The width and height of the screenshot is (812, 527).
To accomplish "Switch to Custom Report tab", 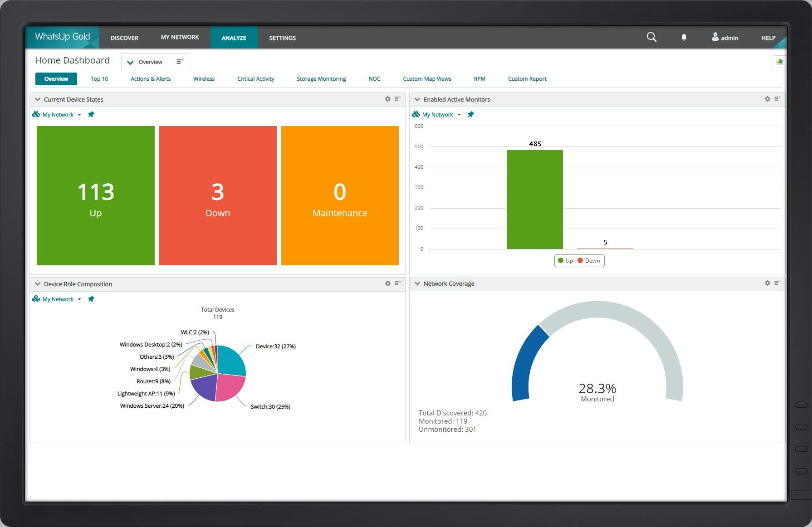I will [x=527, y=79].
